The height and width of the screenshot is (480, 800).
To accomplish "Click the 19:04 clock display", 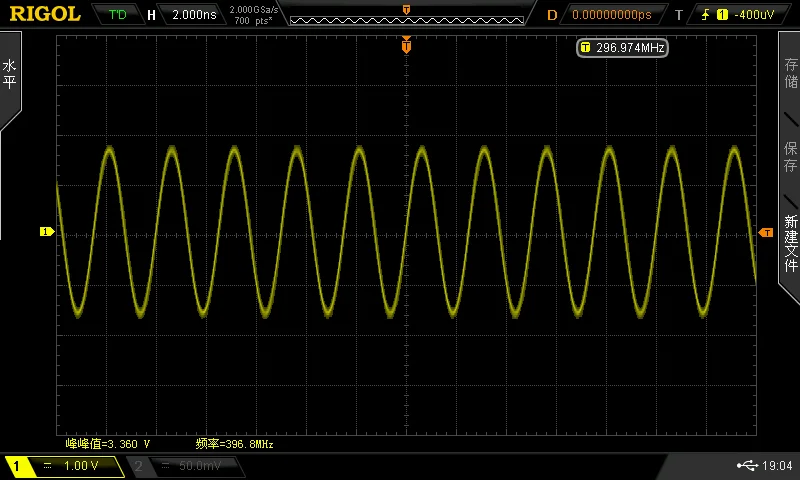I will click(777, 466).
